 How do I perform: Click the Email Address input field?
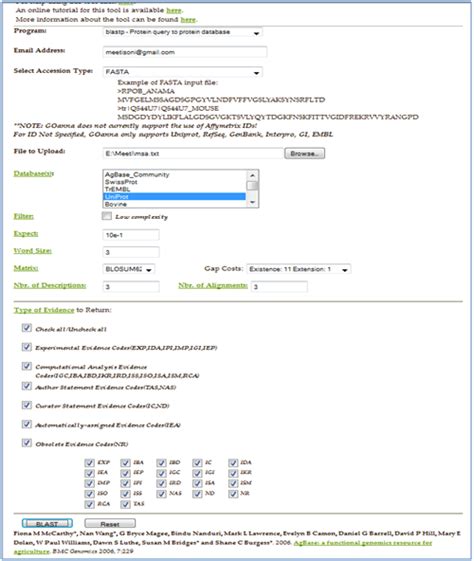pos(185,52)
